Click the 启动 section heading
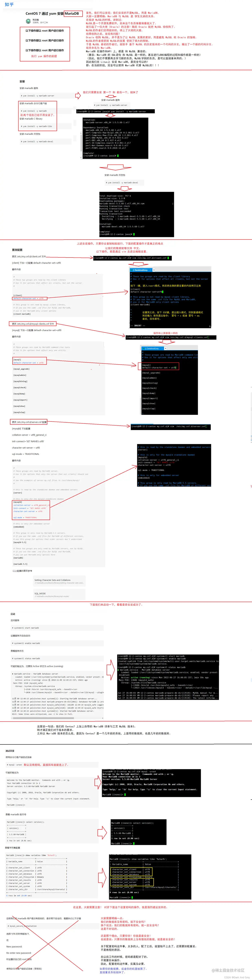This screenshot has width=252, height=980. tap(13, 614)
